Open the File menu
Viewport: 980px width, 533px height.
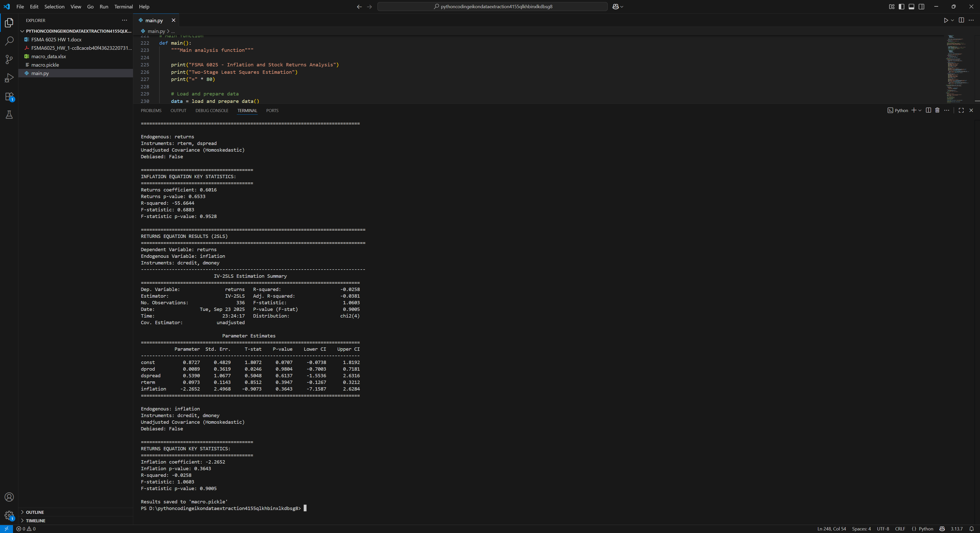20,6
